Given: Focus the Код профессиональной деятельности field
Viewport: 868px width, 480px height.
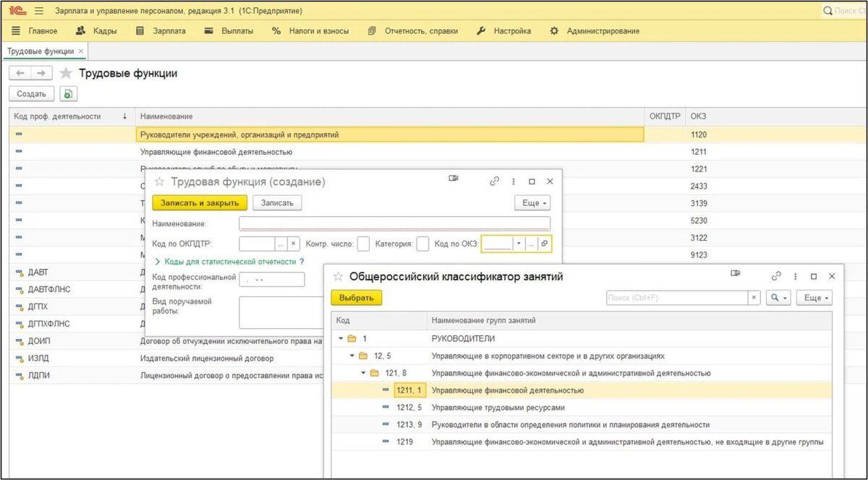Looking at the screenshot, I should (x=272, y=280).
